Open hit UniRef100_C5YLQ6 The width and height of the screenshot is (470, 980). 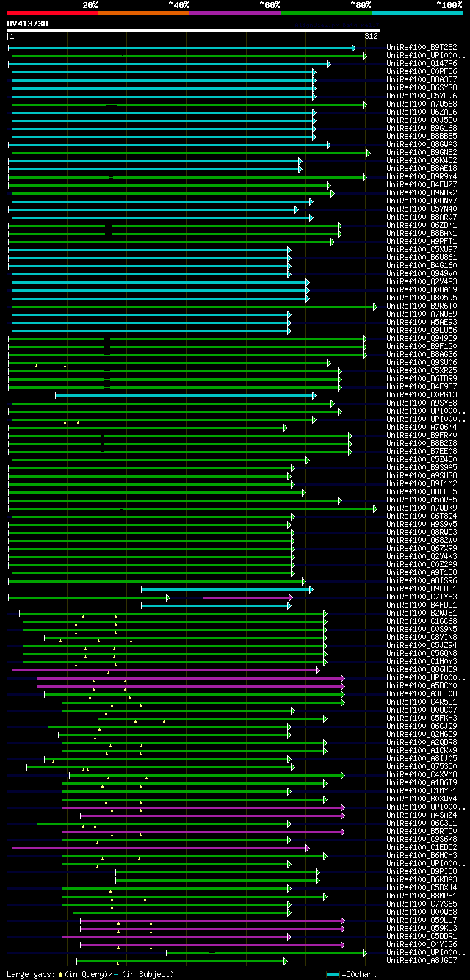click(x=422, y=96)
